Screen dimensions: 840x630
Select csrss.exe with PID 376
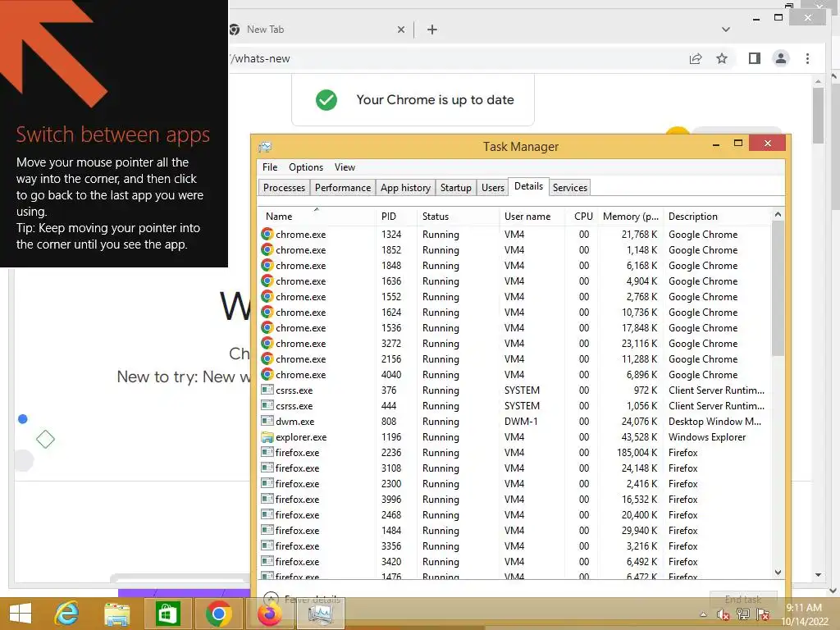point(515,390)
